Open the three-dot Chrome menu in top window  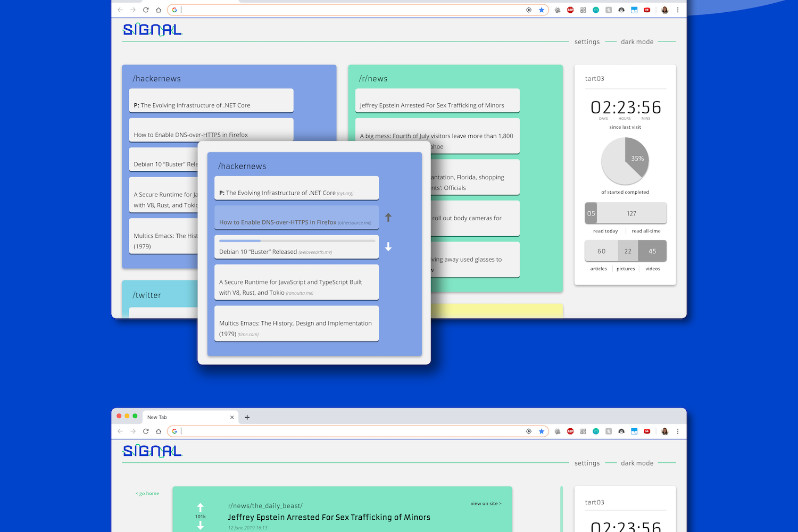[x=678, y=10]
